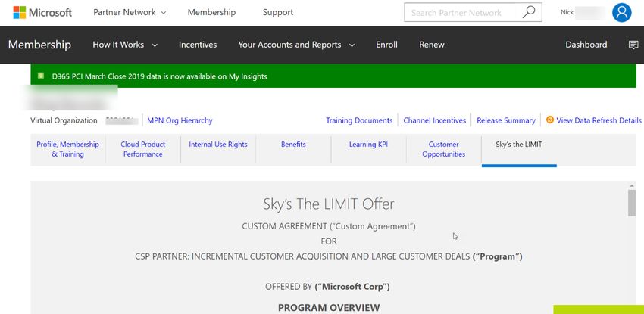The image size is (644, 314).
Task: Open the user profile avatar icon
Action: (621, 12)
